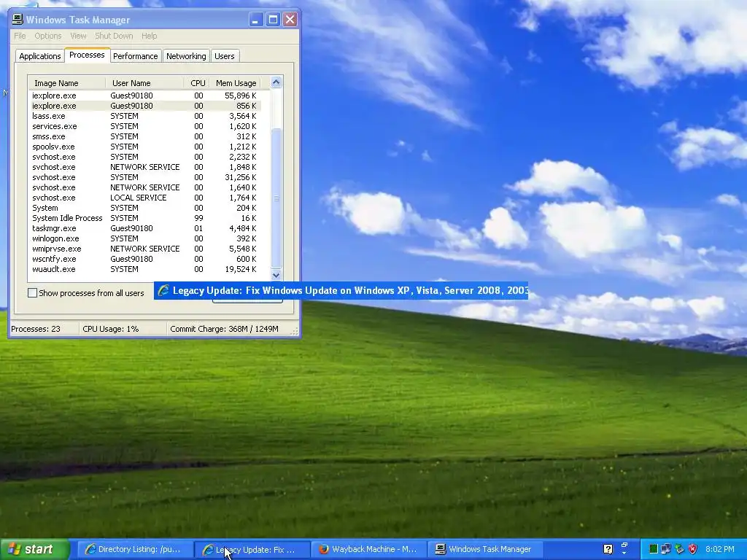Maximize the Windows Task Manager window
The image size is (747, 560).
273,20
